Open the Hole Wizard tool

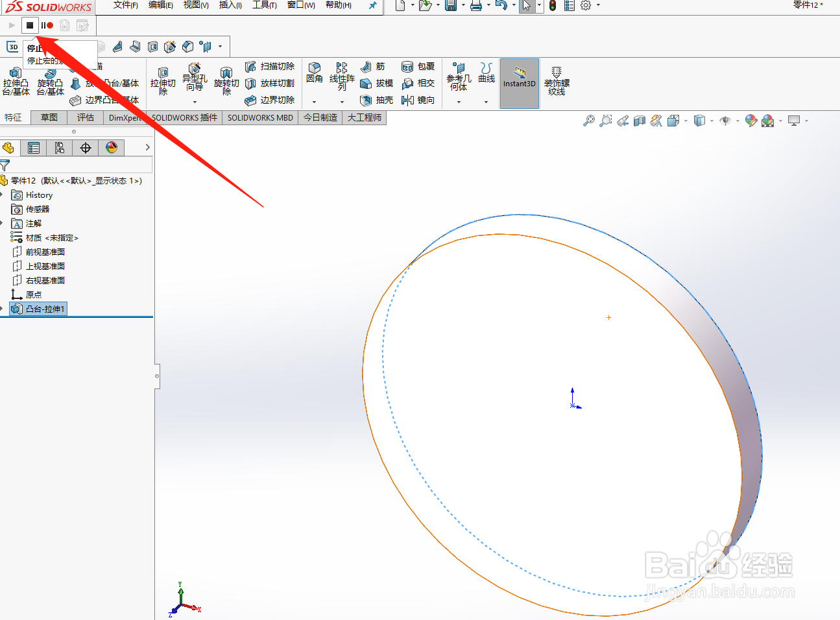click(x=194, y=77)
